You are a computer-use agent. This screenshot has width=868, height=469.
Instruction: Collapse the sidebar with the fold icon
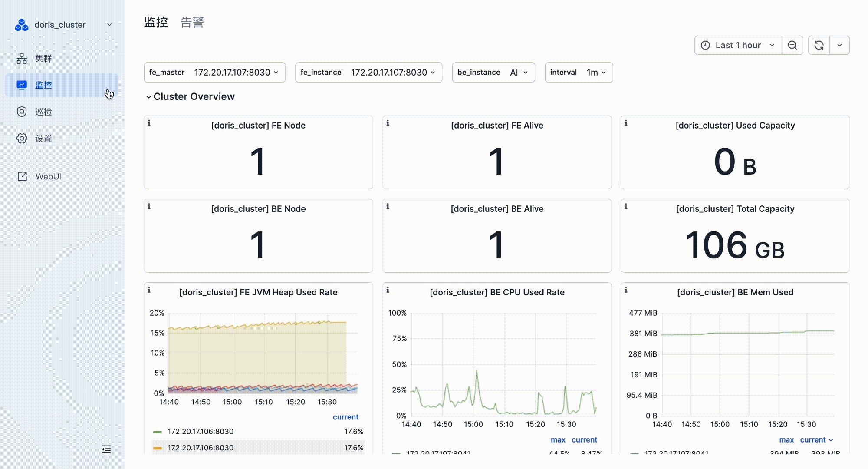click(x=106, y=449)
